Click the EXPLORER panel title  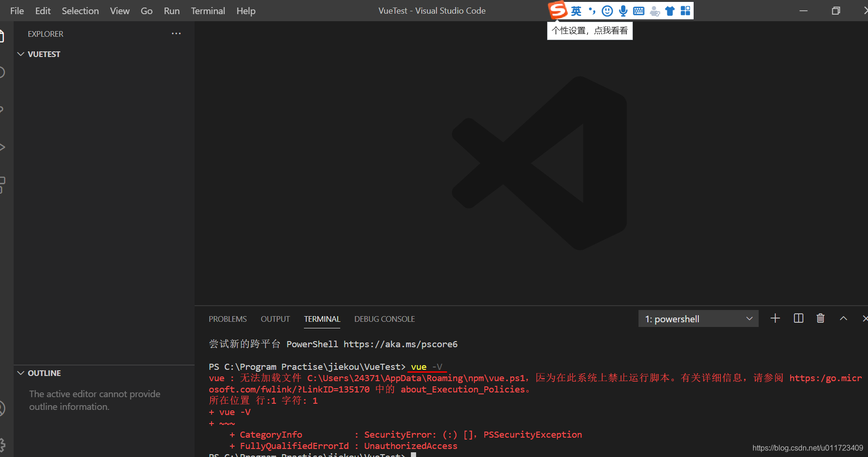pos(45,34)
